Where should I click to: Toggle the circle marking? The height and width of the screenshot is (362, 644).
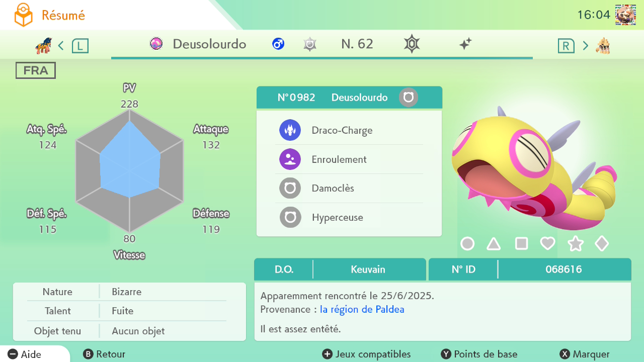tap(467, 244)
